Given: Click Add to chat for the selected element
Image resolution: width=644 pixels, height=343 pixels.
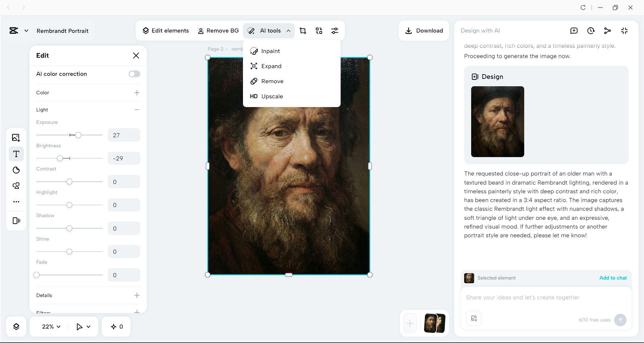Looking at the screenshot, I should 612,278.
